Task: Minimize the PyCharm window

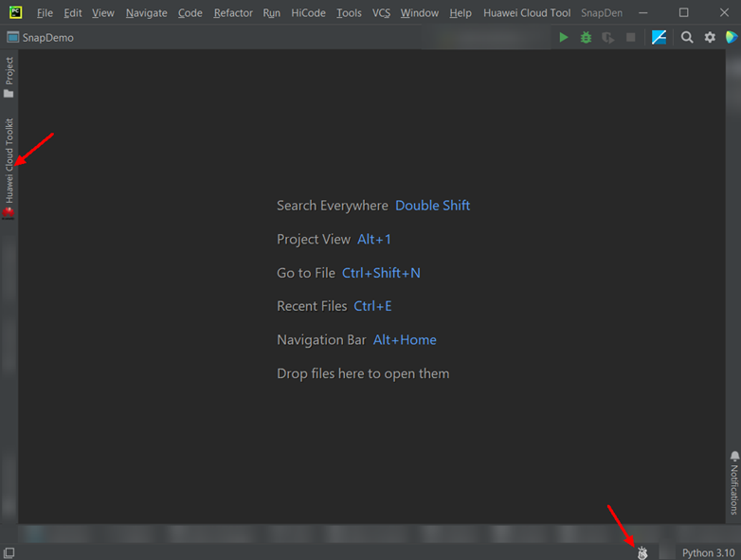Action: (643, 12)
